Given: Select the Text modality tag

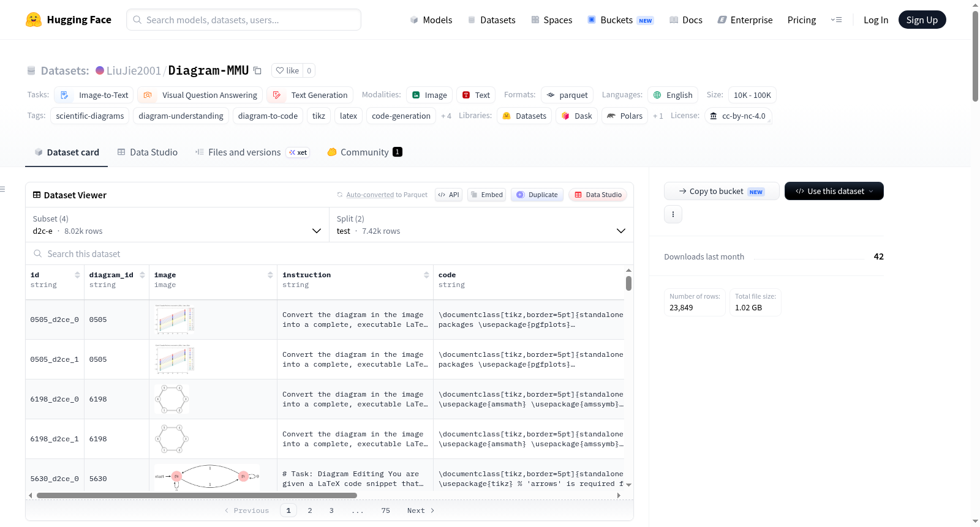Looking at the screenshot, I should [476, 95].
